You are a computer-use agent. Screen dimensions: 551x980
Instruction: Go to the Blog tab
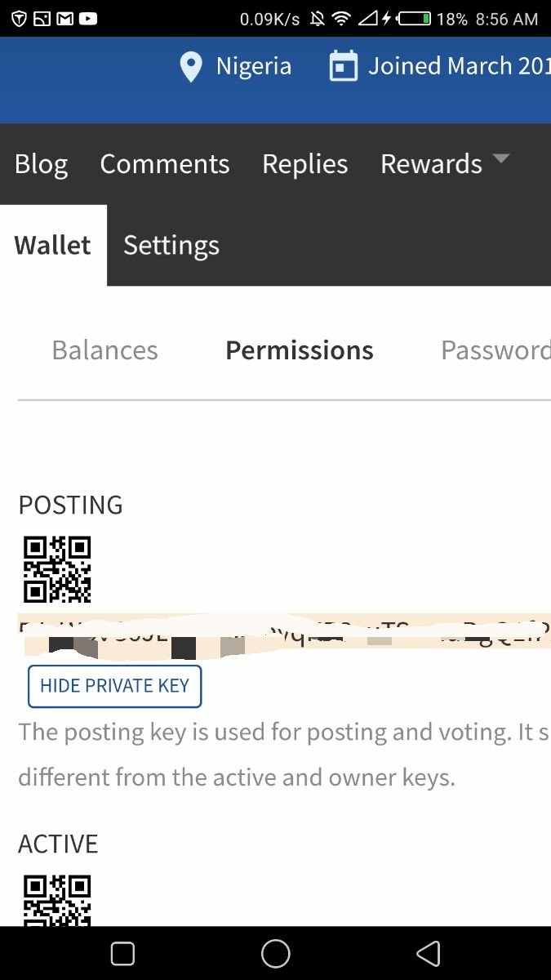click(x=41, y=164)
